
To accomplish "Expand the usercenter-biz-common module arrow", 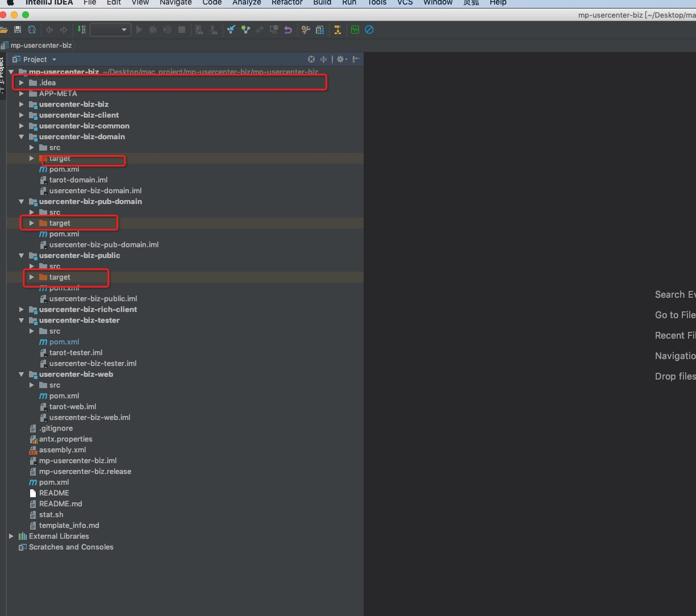I will pos(22,126).
